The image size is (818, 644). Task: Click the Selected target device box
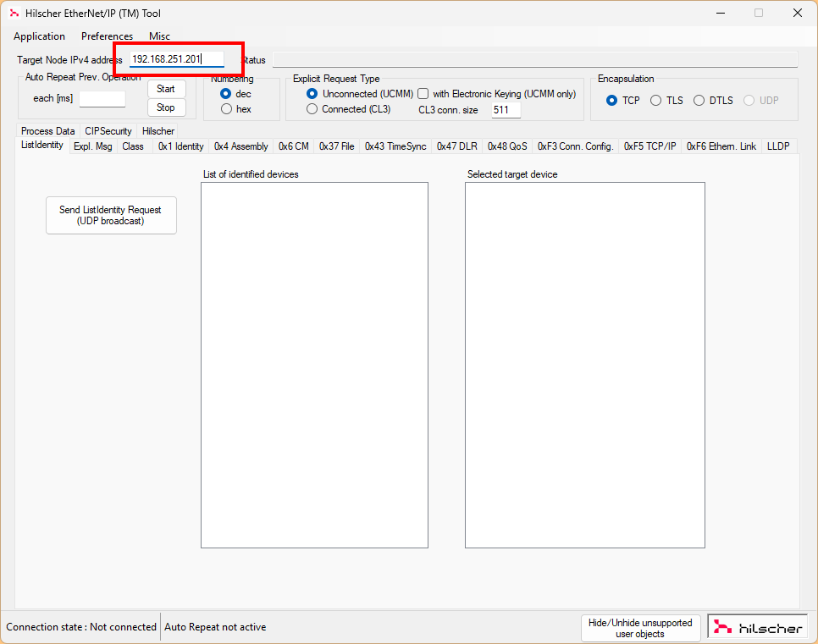585,365
